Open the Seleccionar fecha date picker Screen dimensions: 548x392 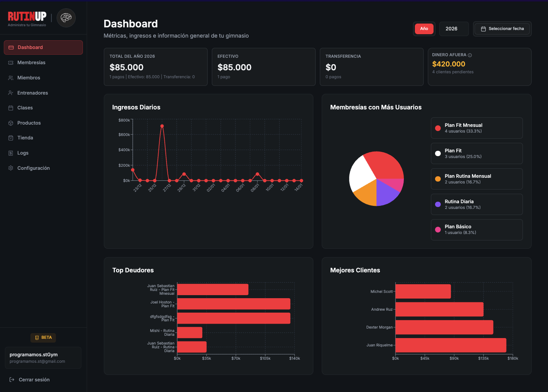[x=502, y=29]
